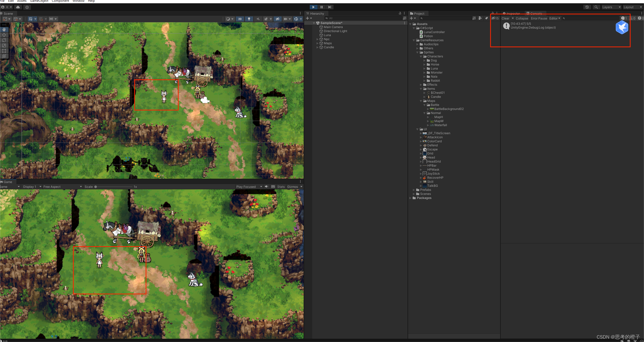Image resolution: width=644 pixels, height=342 pixels.
Task: Open Undo History clock icon
Action: [x=587, y=7]
